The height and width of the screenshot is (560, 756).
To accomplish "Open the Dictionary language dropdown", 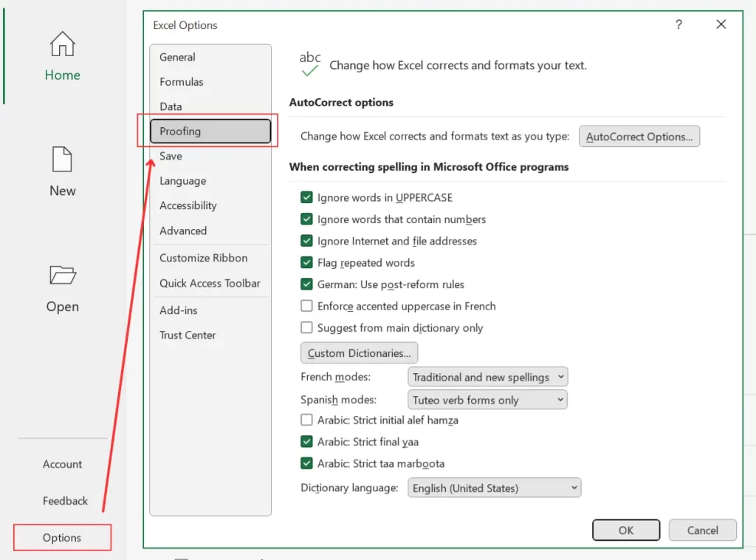I will pyautogui.click(x=494, y=488).
